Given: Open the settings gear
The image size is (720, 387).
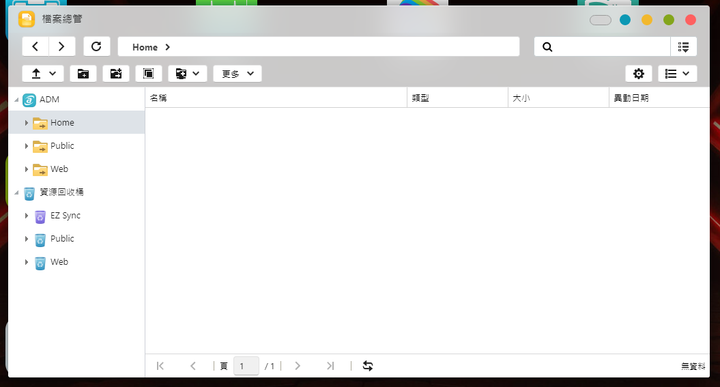Looking at the screenshot, I should [638, 73].
